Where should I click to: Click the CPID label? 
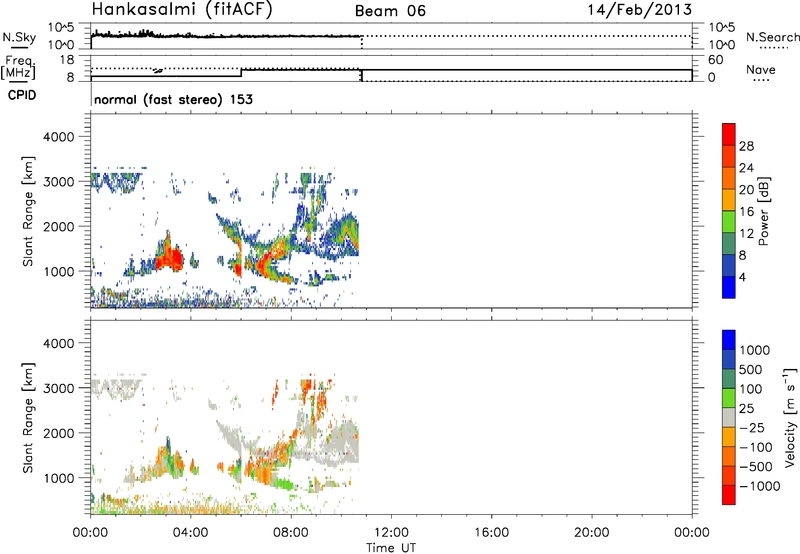point(22,95)
